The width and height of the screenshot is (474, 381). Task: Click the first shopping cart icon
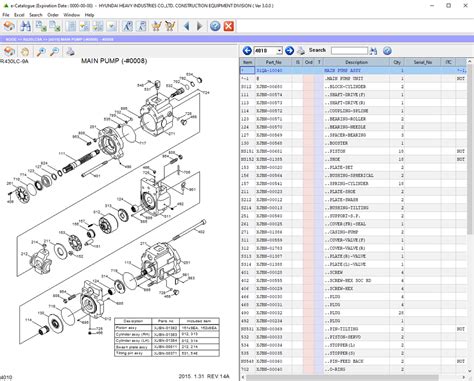coord(156,26)
